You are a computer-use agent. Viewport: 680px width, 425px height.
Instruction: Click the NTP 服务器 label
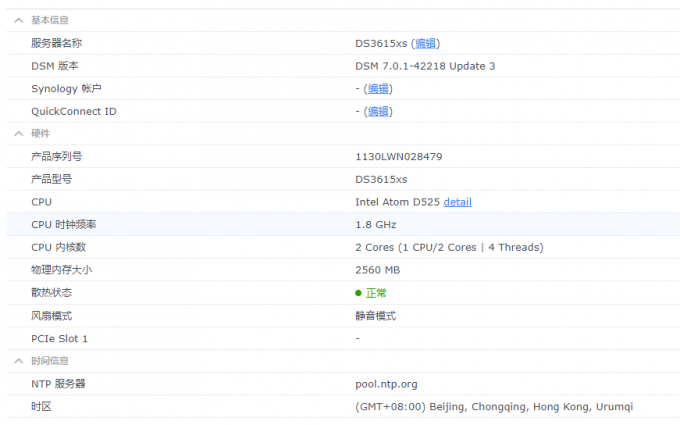click(58, 384)
